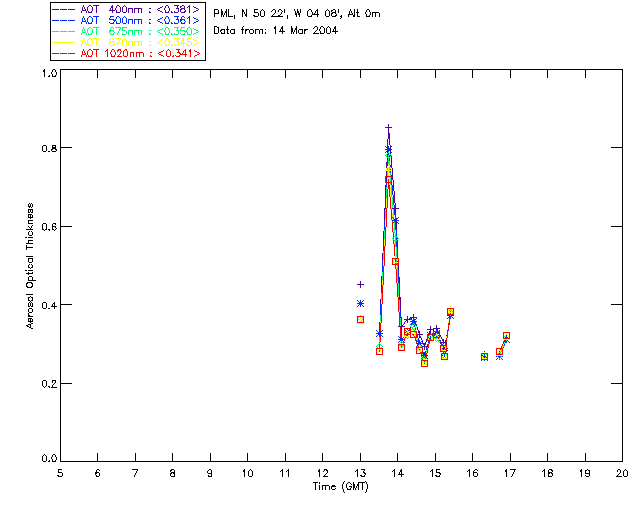Image resolution: width=640 pixels, height=512 pixels.
Task: Click the 'AOT 500nm : <0.361>' legend entry
Action: (126, 20)
